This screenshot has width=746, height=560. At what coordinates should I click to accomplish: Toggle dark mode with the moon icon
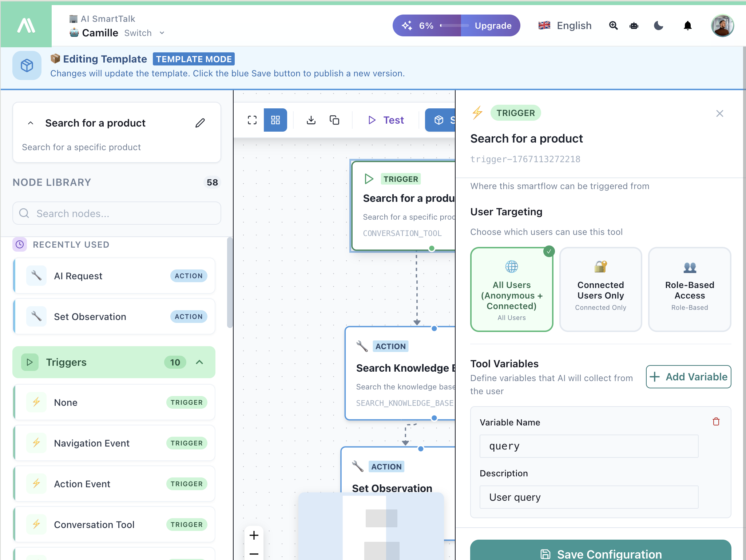point(658,25)
